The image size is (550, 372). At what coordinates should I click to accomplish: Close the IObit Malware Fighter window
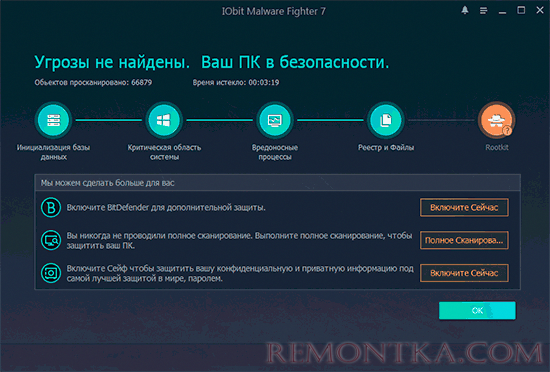tap(540, 10)
